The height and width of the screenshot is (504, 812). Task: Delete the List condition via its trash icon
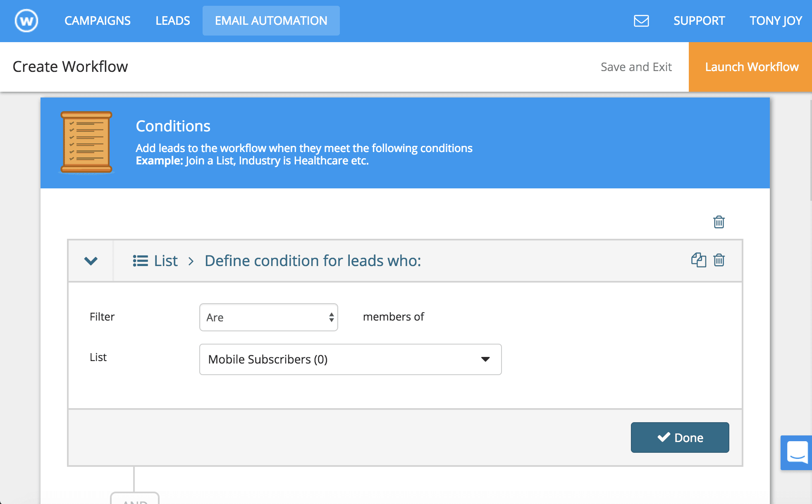(x=719, y=260)
